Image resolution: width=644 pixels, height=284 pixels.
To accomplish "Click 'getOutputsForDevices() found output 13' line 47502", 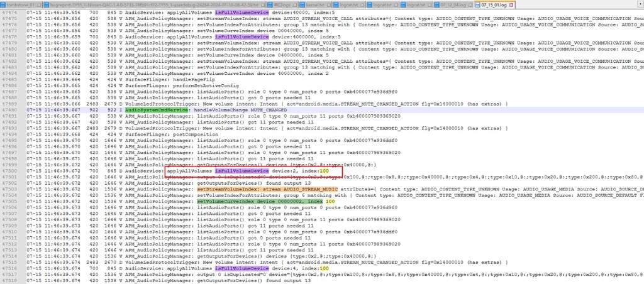I will point(254,183).
